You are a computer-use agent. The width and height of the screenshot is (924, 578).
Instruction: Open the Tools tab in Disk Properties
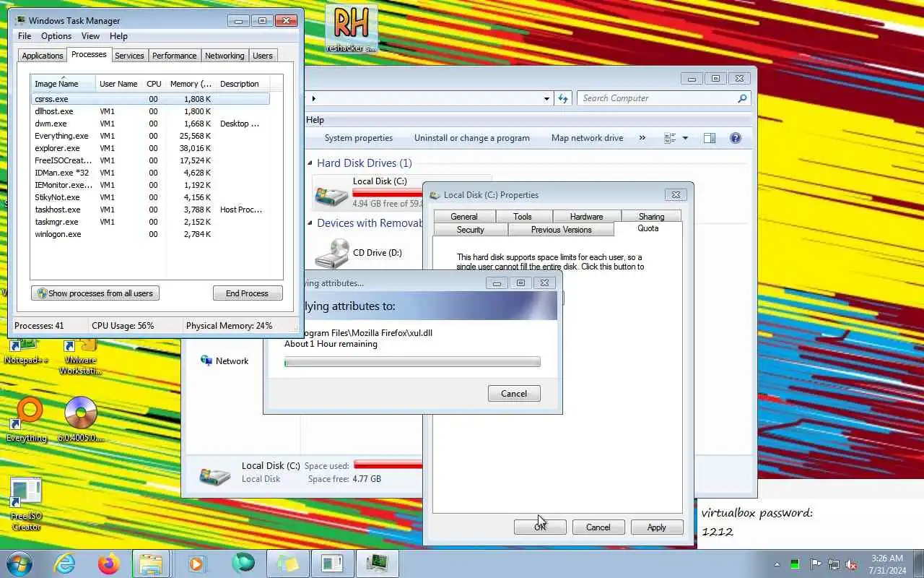pos(523,216)
